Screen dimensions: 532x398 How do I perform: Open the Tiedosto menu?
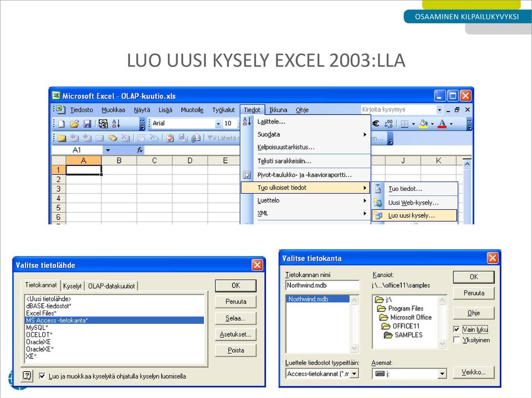click(81, 110)
